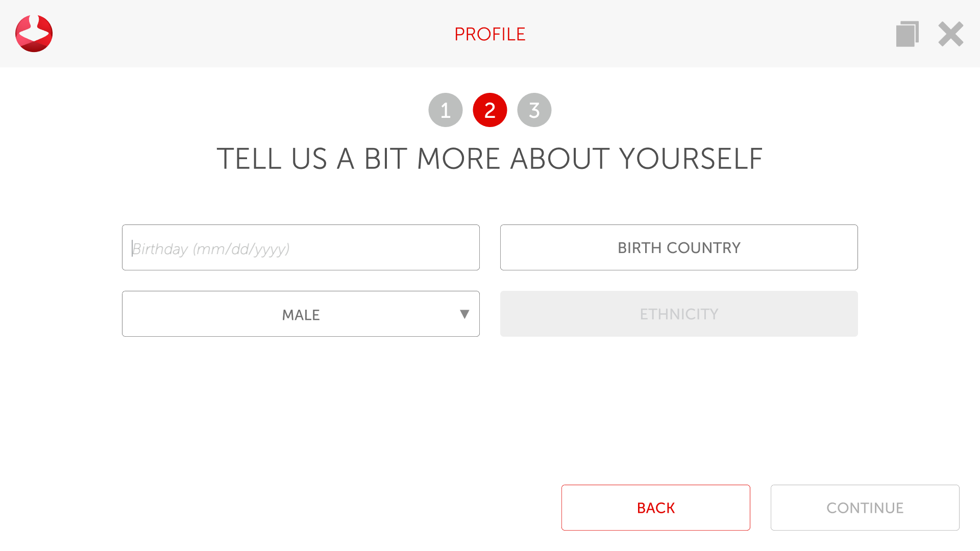Screen dimensions: 980x551
Task: Go to step 1 circle indicator
Action: coord(445,110)
